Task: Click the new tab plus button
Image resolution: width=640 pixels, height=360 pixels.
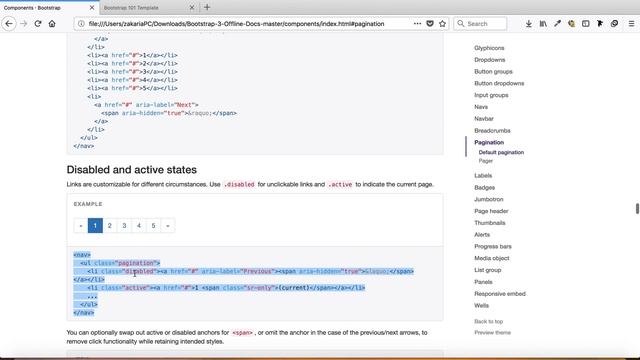Action: coord(207,7)
